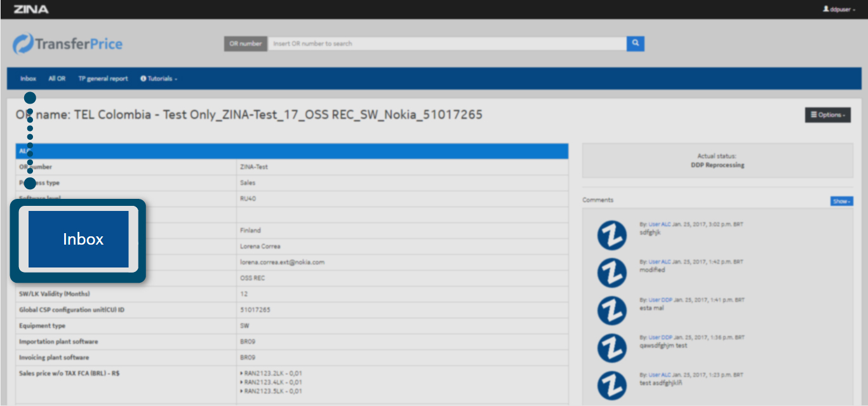Viewport: 868px width, 406px height.
Task: Click the avatar beside 'test asdfghjklñ' comment
Action: pos(611,386)
